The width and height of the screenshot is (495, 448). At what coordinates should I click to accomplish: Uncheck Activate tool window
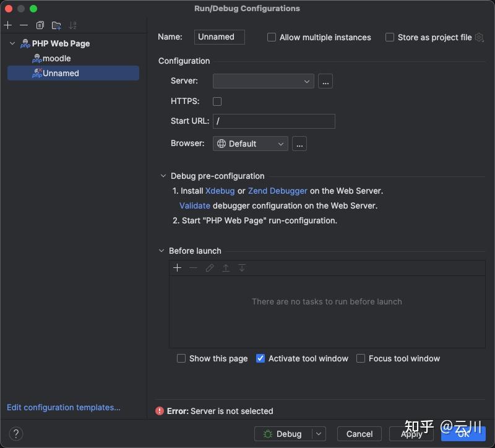[x=260, y=358]
